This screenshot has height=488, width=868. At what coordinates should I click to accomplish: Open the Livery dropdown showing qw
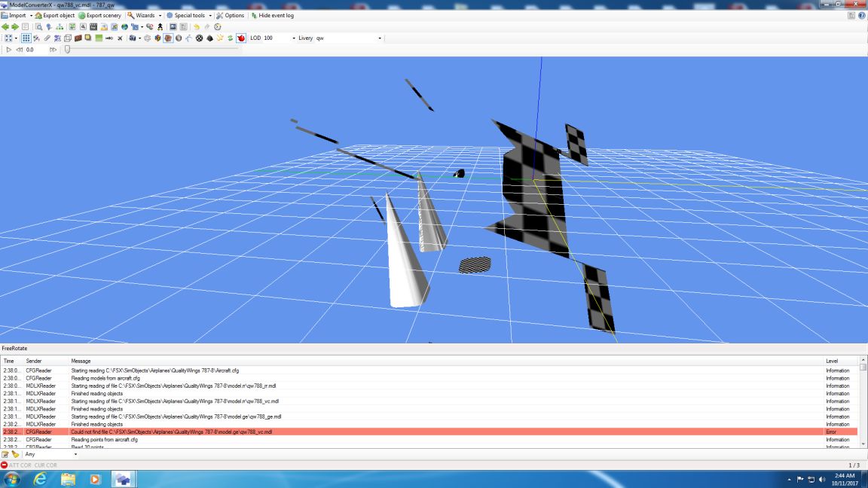[x=381, y=38]
